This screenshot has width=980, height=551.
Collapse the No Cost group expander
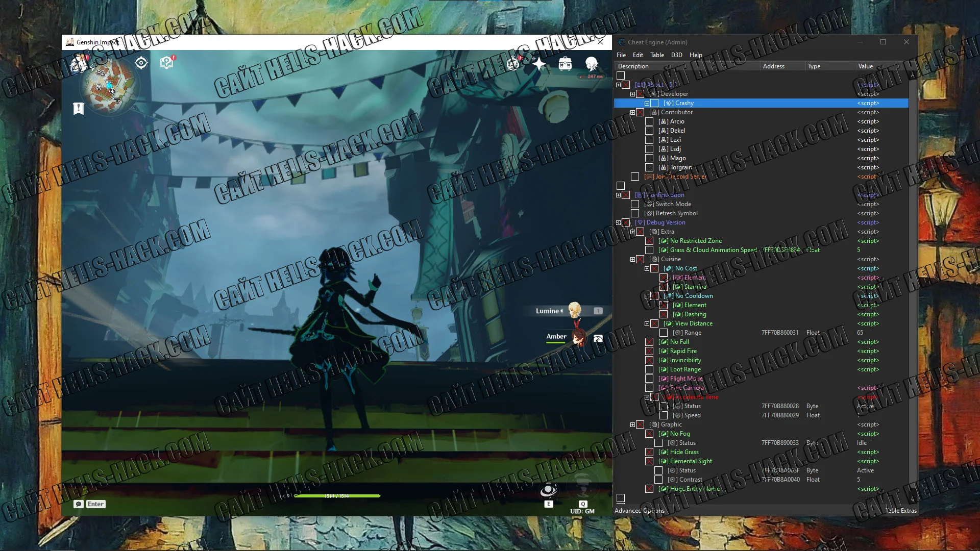pyautogui.click(x=647, y=268)
